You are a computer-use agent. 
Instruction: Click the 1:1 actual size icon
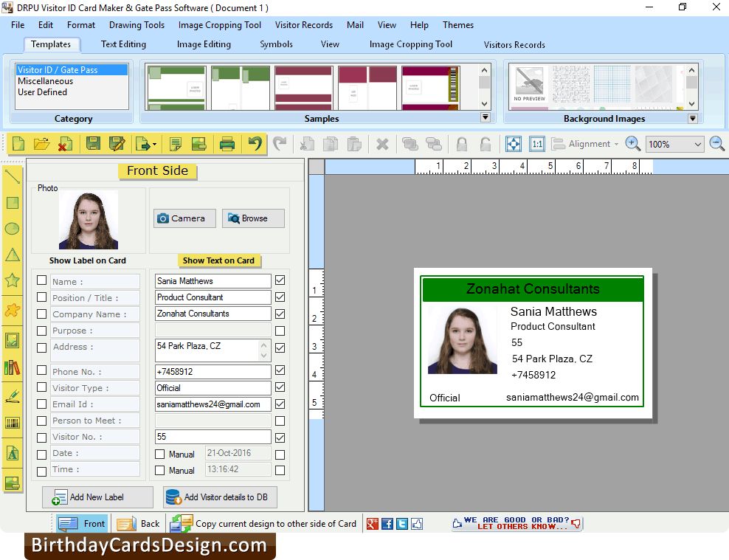click(x=537, y=144)
